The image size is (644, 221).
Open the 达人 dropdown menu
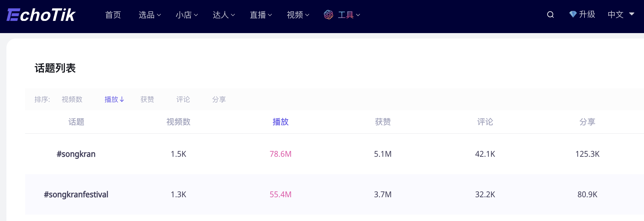pyautogui.click(x=224, y=15)
